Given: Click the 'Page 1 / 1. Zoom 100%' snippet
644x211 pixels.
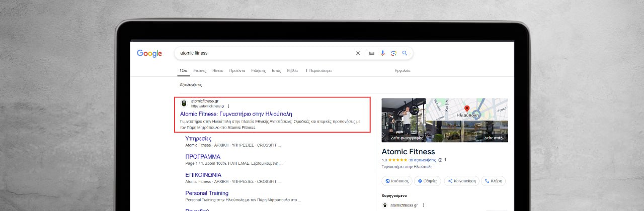Looking at the screenshot, I should [234, 163].
